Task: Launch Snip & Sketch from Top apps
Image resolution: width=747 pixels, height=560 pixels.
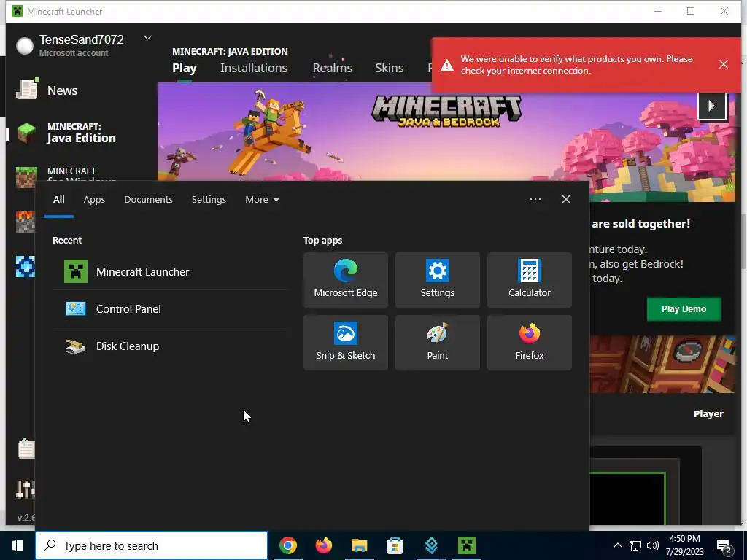Action: point(345,343)
